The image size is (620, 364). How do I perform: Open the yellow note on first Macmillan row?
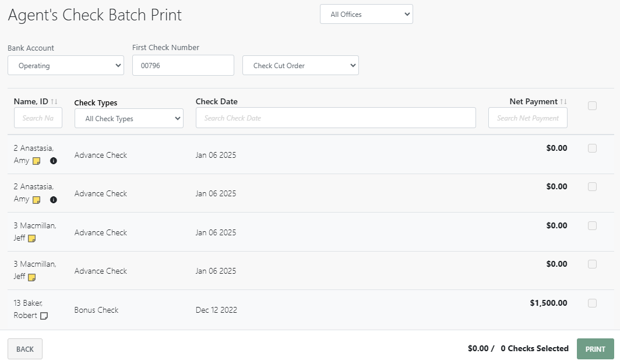pyautogui.click(x=32, y=239)
